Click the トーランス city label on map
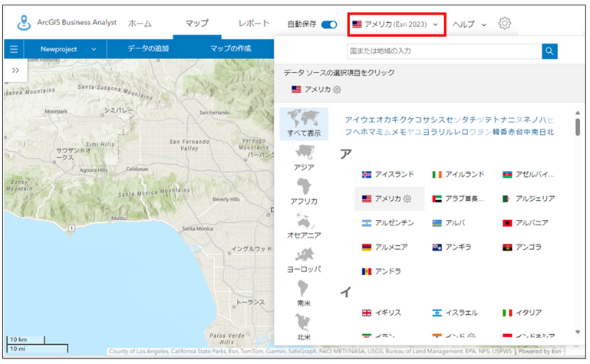Screen dimensions: 590x364 coord(251,303)
